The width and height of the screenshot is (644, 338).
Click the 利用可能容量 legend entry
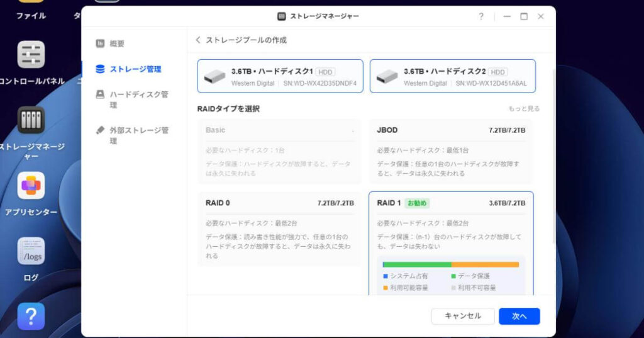pos(406,288)
